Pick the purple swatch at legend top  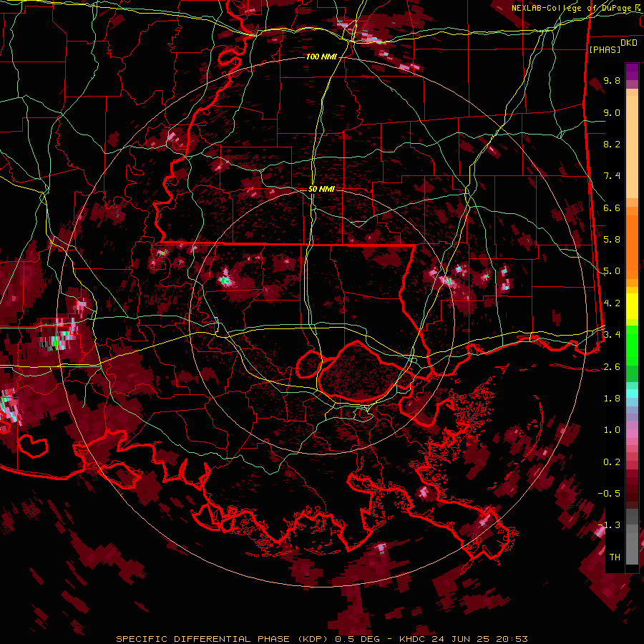pyautogui.click(x=632, y=72)
